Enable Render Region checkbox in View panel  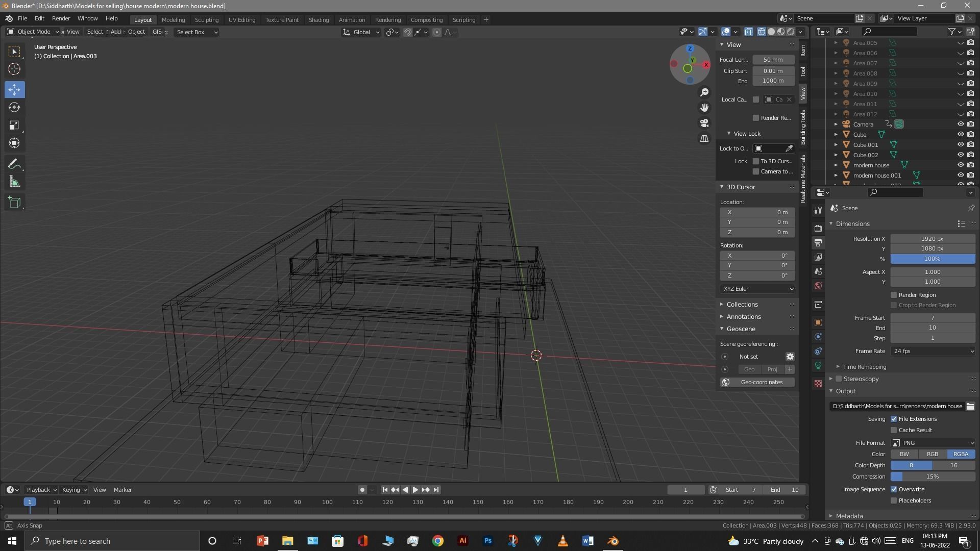point(756,118)
